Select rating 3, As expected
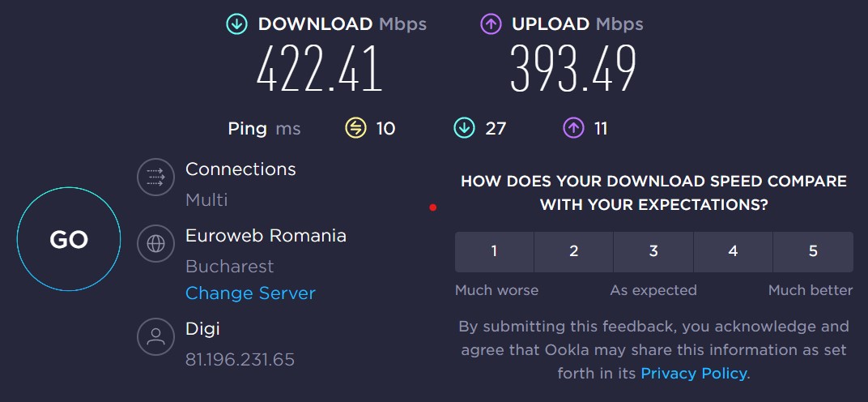 (653, 251)
